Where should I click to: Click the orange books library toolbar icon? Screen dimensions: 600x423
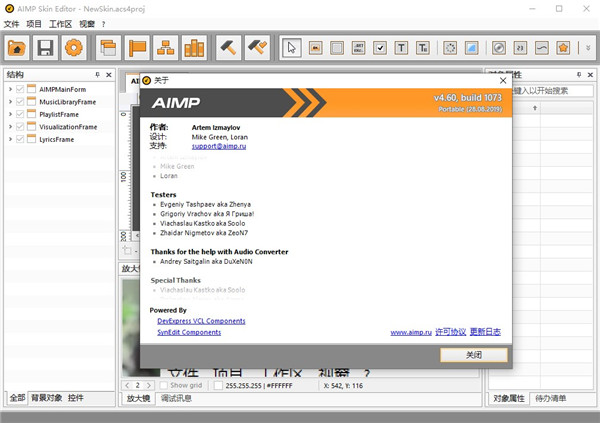click(x=194, y=48)
